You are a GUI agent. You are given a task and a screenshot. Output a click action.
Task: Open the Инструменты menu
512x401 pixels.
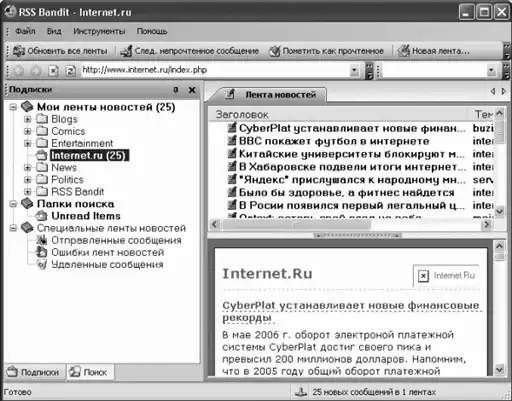click(x=99, y=31)
